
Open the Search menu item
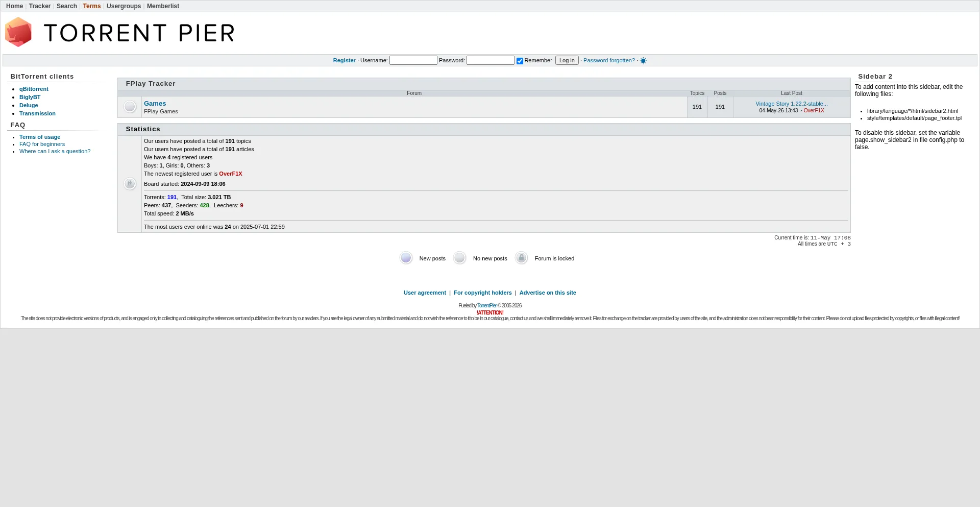tap(67, 6)
